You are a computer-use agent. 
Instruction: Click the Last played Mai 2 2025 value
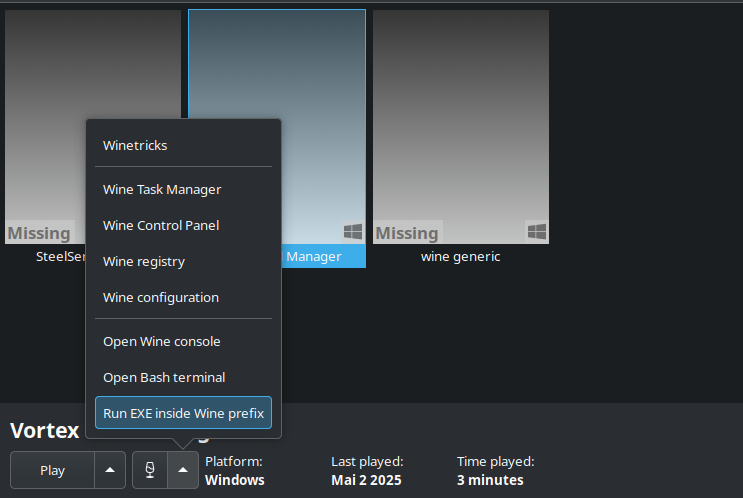(366, 480)
